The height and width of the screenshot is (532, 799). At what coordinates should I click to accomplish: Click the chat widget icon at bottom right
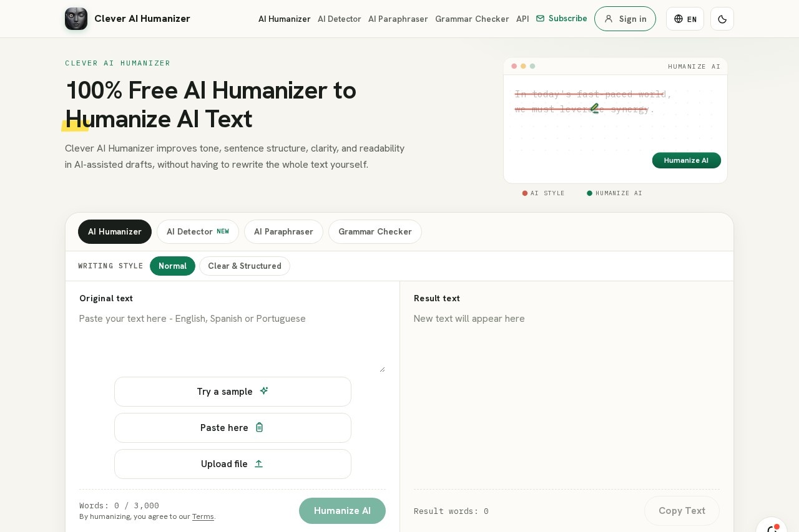[x=772, y=528]
